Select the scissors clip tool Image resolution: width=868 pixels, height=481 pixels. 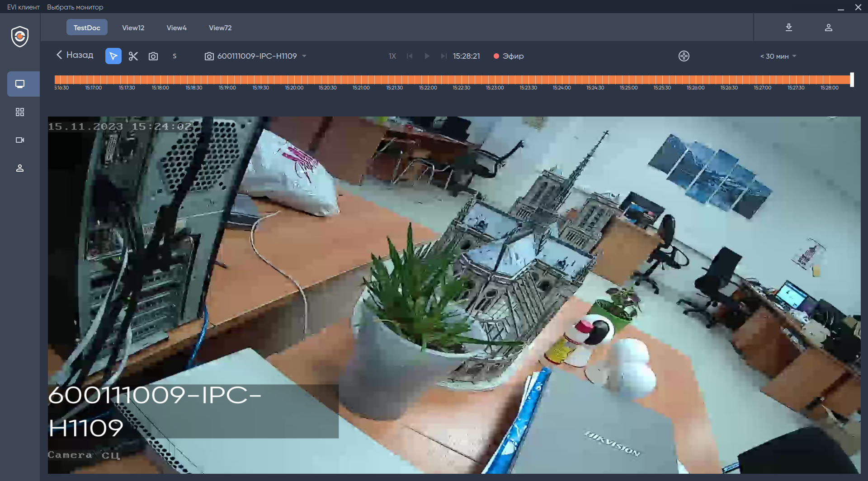(133, 56)
